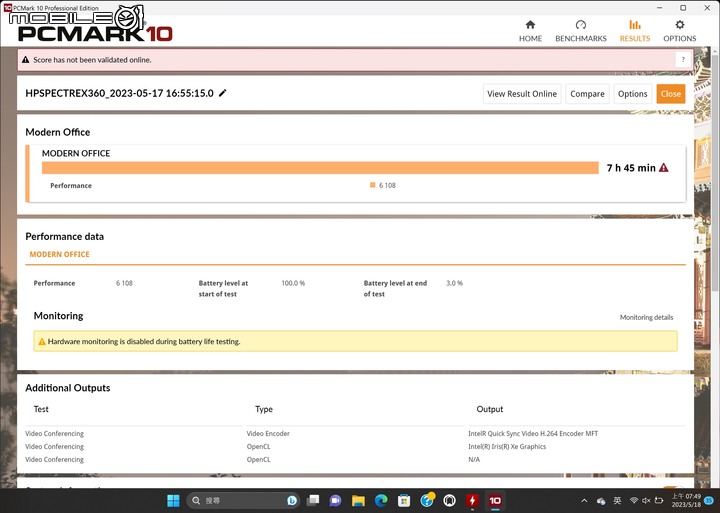Open File Explorer from taskbar
This screenshot has height=513, width=720.
point(358,501)
